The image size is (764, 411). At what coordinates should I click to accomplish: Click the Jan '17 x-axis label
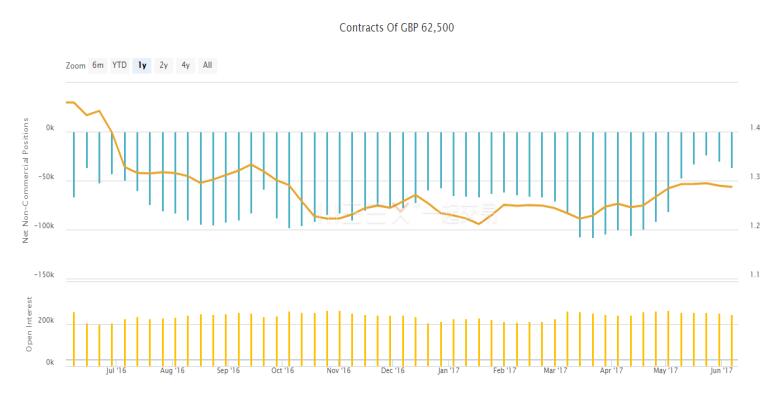coord(448,370)
